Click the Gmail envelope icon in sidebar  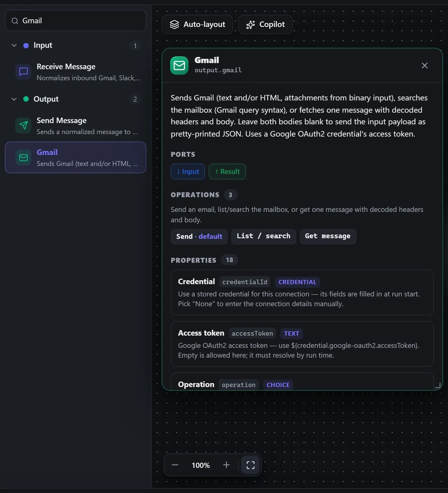point(23,157)
